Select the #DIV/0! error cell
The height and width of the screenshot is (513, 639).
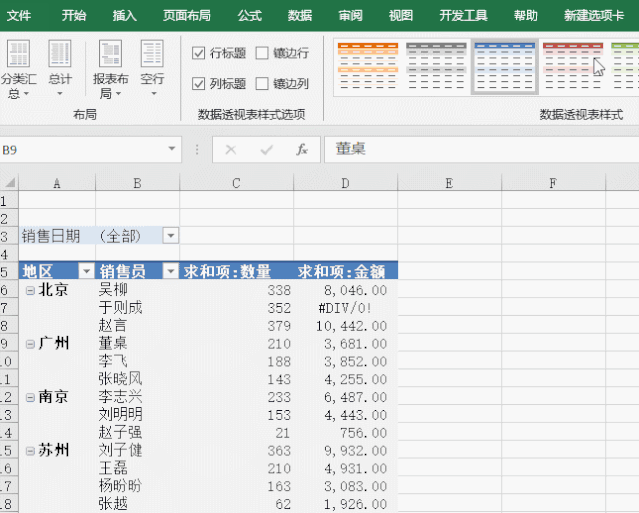[x=346, y=308]
